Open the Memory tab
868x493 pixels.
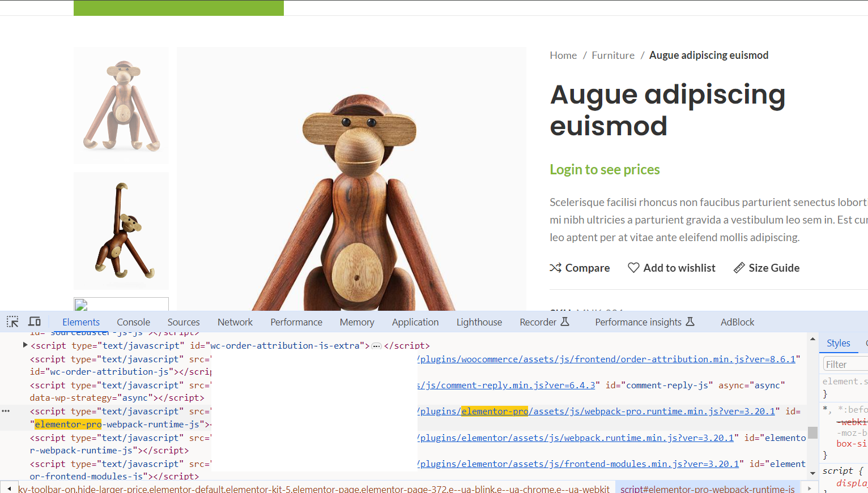(357, 322)
